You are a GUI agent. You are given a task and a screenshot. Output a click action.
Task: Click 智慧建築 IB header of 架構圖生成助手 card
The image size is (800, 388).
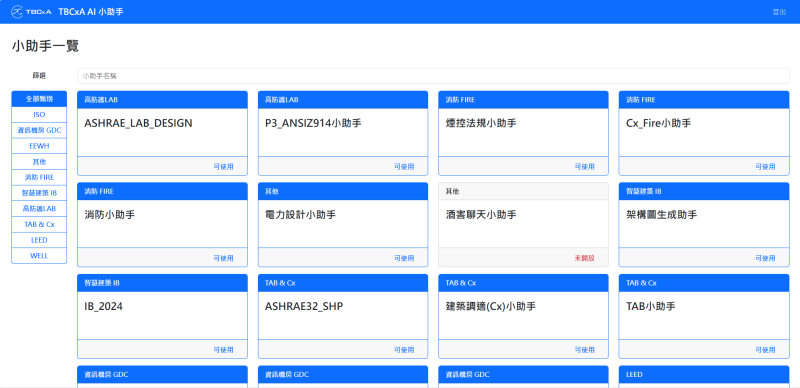point(704,191)
